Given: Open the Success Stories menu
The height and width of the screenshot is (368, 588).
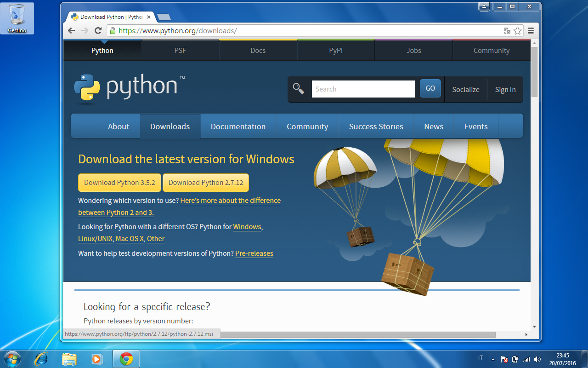Looking at the screenshot, I should 376,126.
